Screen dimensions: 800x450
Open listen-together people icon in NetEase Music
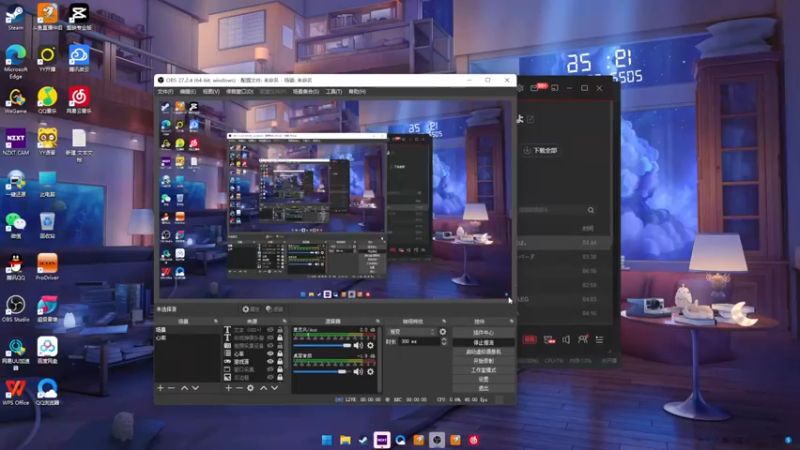pyautogui.click(x=583, y=340)
